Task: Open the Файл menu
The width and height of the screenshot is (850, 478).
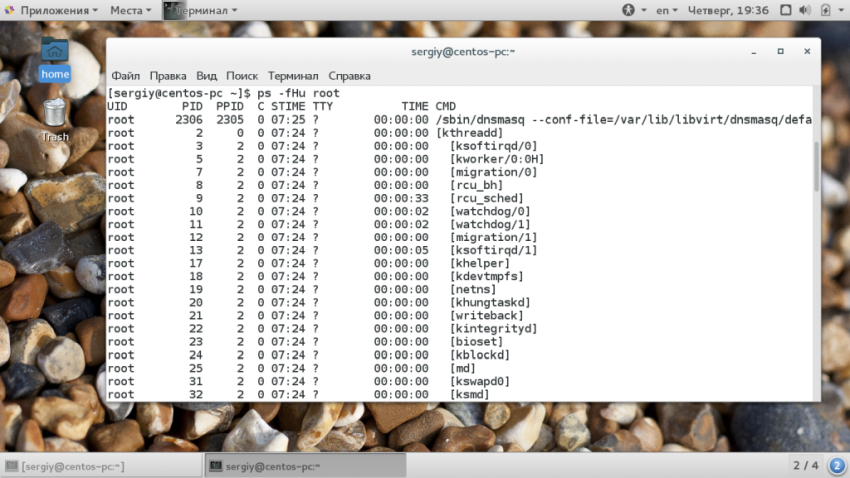Action: click(x=125, y=76)
